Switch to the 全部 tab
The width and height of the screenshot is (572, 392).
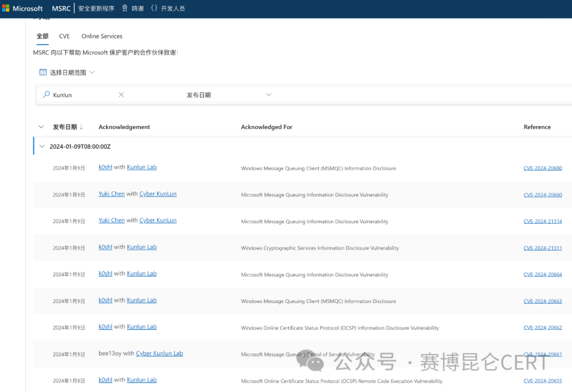(42, 36)
